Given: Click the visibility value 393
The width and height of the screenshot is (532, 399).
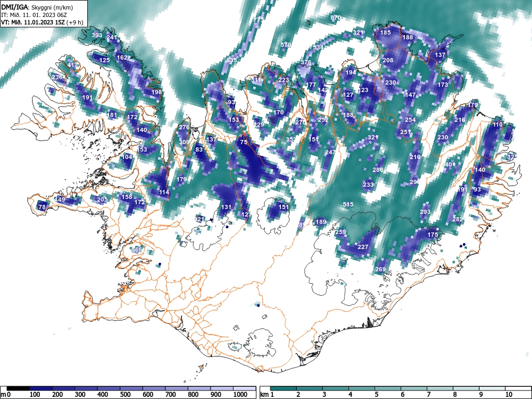Looking at the screenshot, I should [x=97, y=35].
